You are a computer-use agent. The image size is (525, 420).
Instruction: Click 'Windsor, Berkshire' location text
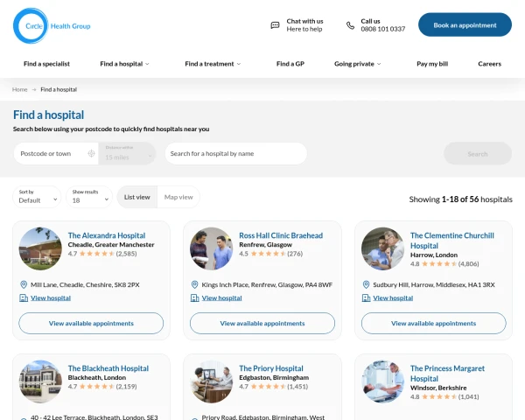pyautogui.click(x=438, y=388)
